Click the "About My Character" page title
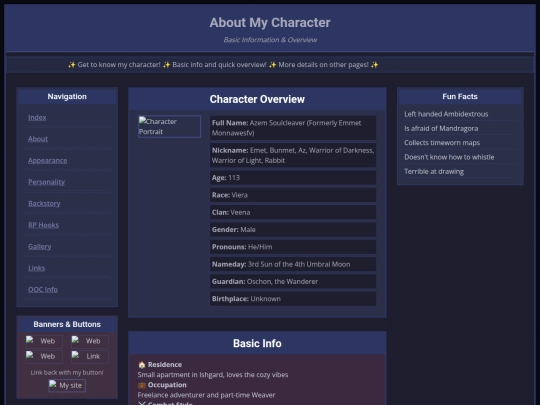Image resolution: width=540 pixels, height=405 pixels. [270, 23]
